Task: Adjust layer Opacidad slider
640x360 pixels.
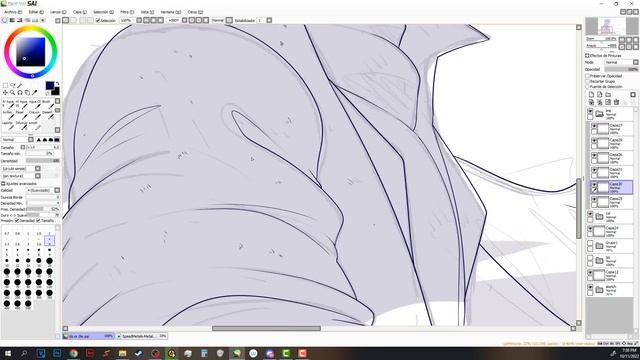Action: click(x=621, y=69)
